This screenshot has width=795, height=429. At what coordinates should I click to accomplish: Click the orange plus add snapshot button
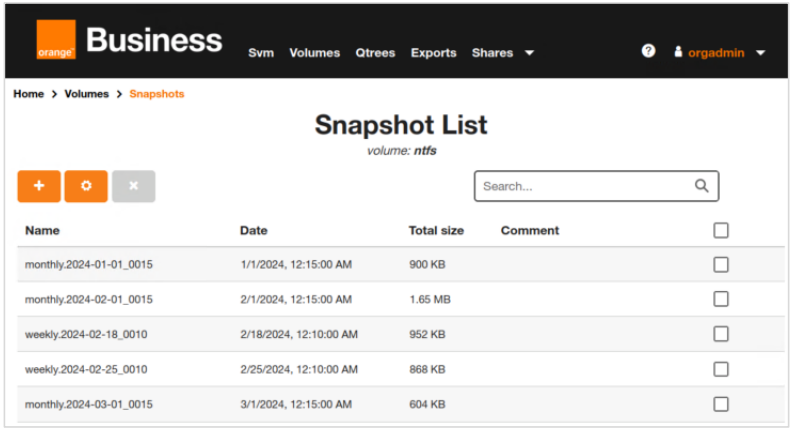(39, 186)
